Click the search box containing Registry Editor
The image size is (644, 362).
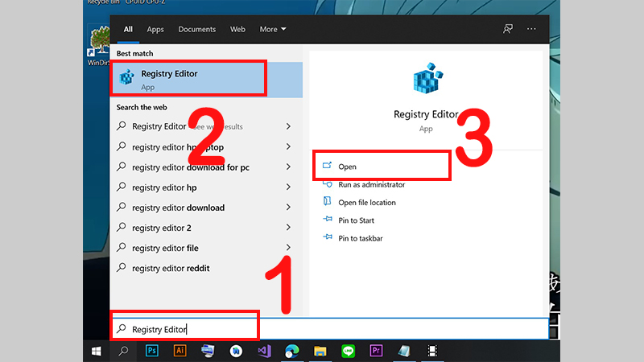coord(329,329)
